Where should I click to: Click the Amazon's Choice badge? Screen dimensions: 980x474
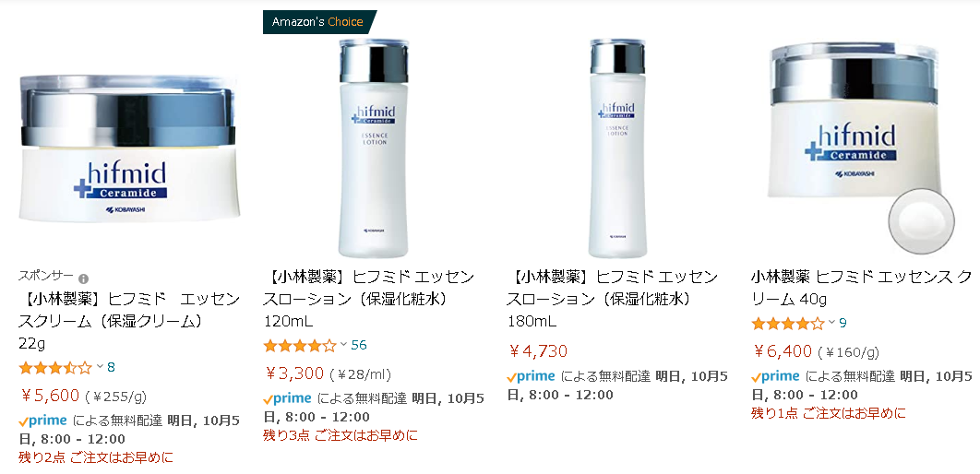[319, 22]
